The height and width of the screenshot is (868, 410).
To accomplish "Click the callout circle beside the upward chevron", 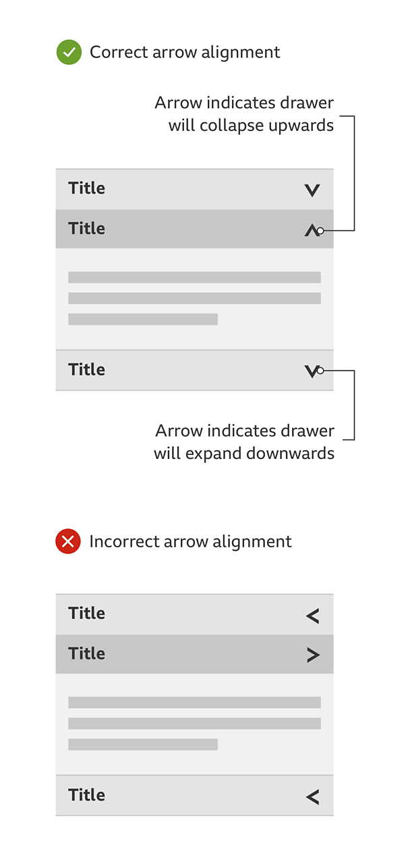I will [320, 231].
